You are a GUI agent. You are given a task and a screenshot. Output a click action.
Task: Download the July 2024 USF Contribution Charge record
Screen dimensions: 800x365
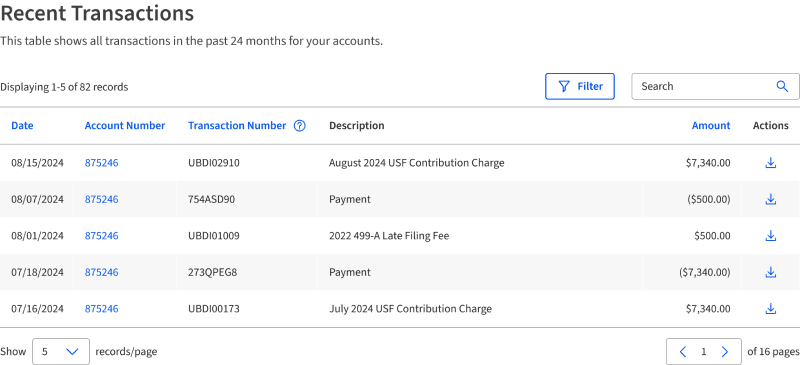point(770,309)
